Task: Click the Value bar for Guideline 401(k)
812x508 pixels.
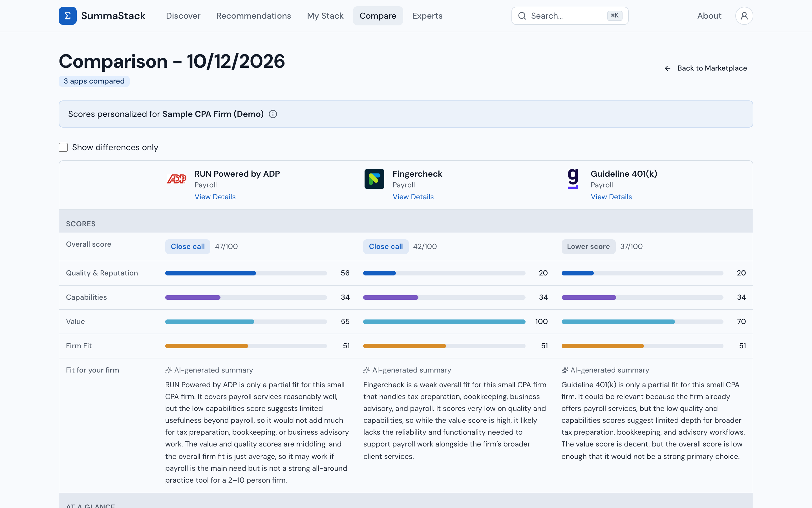Action: coord(642,322)
